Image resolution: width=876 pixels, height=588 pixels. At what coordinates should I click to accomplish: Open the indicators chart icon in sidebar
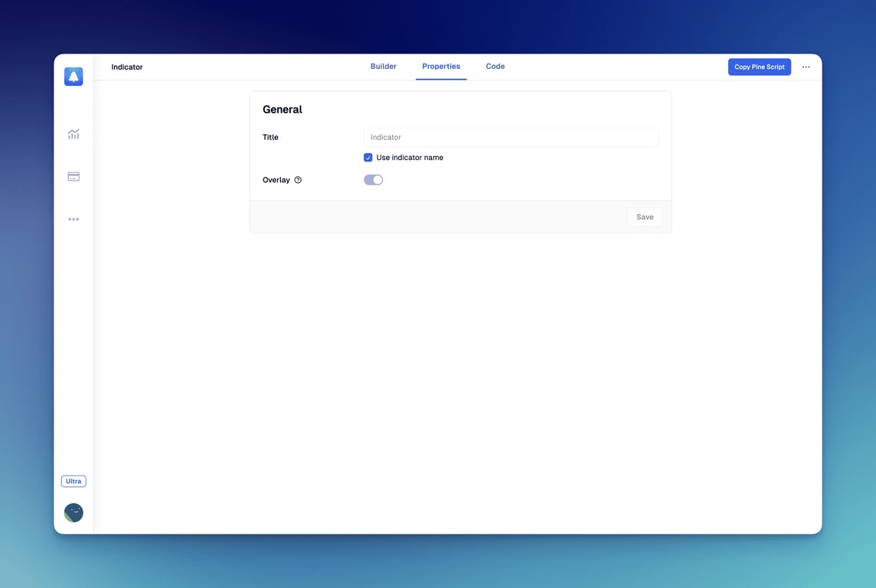click(74, 134)
